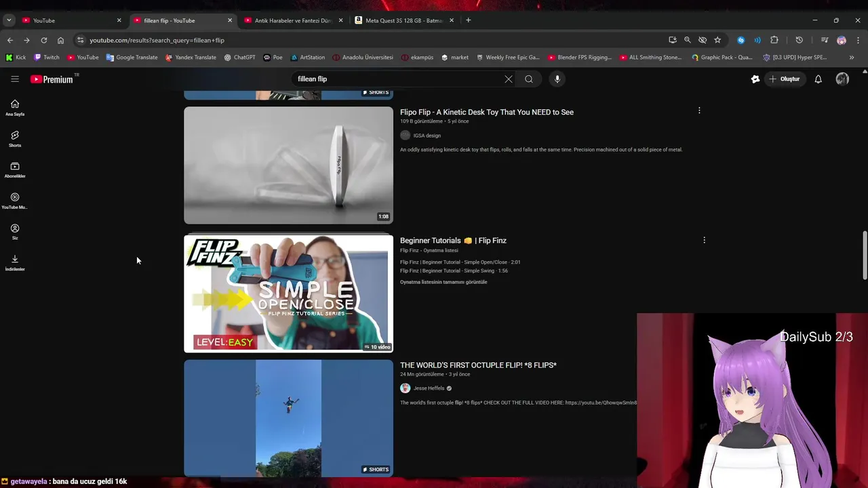Open ChatGPT bookmark

coord(239,58)
